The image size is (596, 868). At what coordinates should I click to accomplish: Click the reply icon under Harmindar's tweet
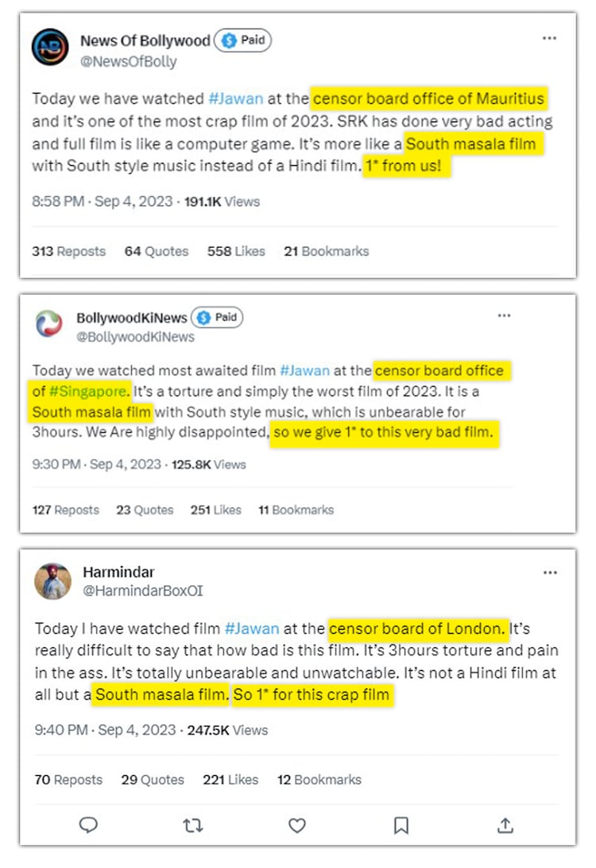[89, 825]
